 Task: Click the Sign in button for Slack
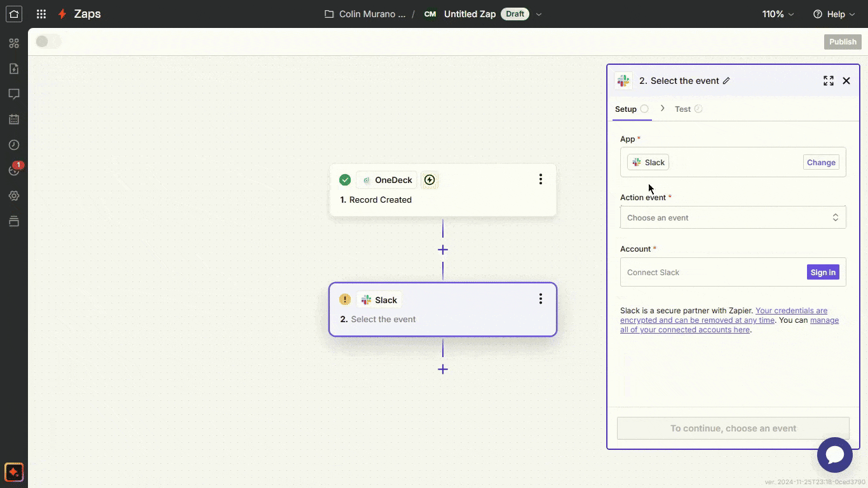[x=823, y=272]
